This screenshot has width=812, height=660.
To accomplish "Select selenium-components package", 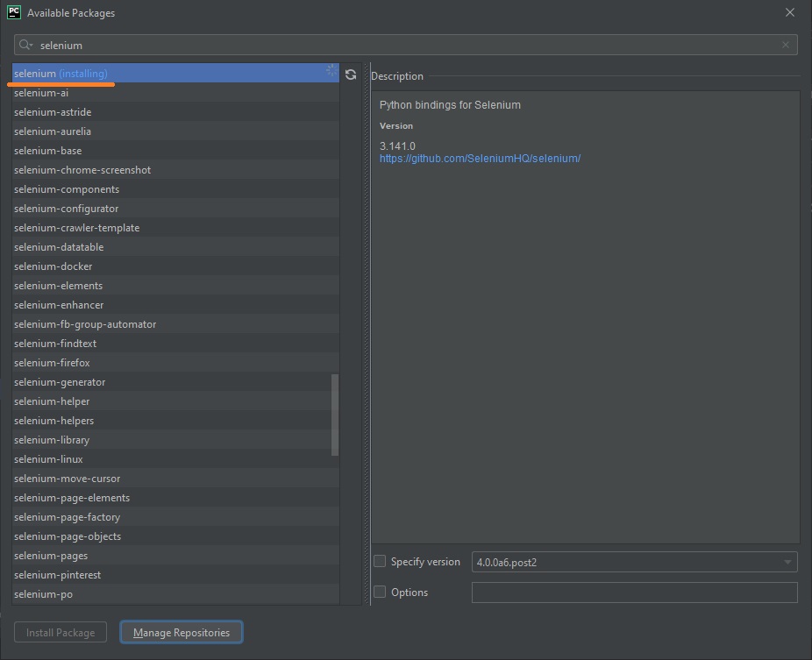I will coord(175,189).
